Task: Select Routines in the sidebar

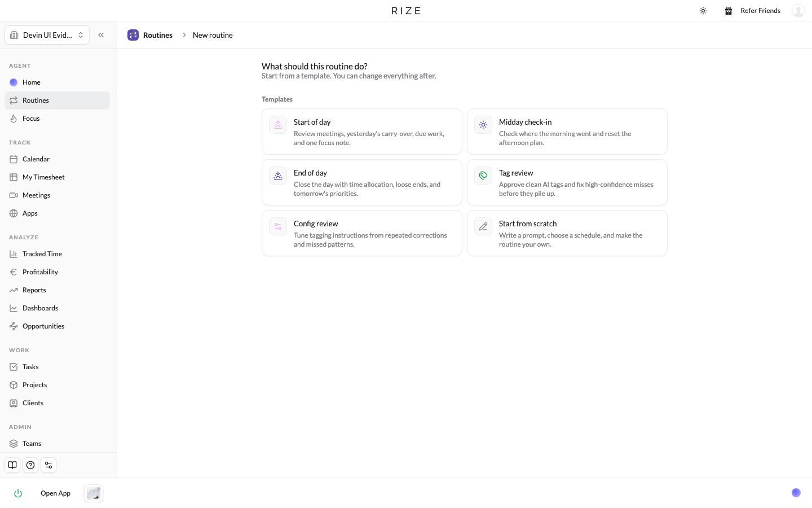Action: point(58,100)
